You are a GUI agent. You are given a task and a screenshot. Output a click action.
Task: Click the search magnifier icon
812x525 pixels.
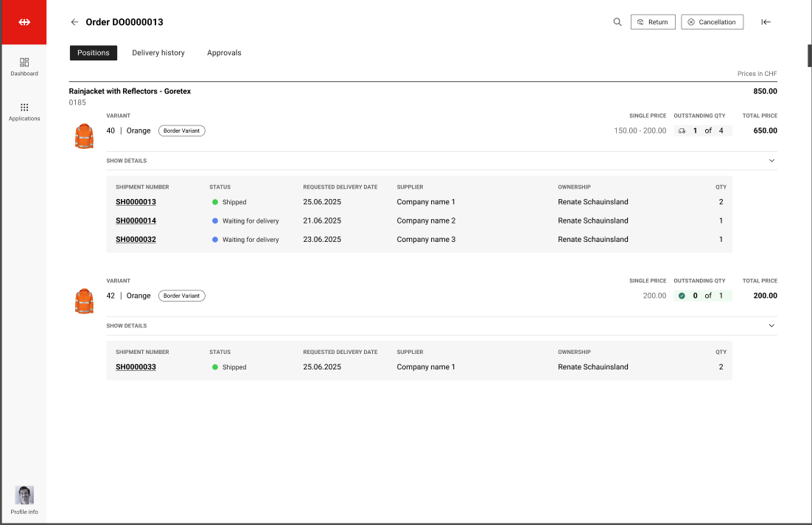coord(617,22)
